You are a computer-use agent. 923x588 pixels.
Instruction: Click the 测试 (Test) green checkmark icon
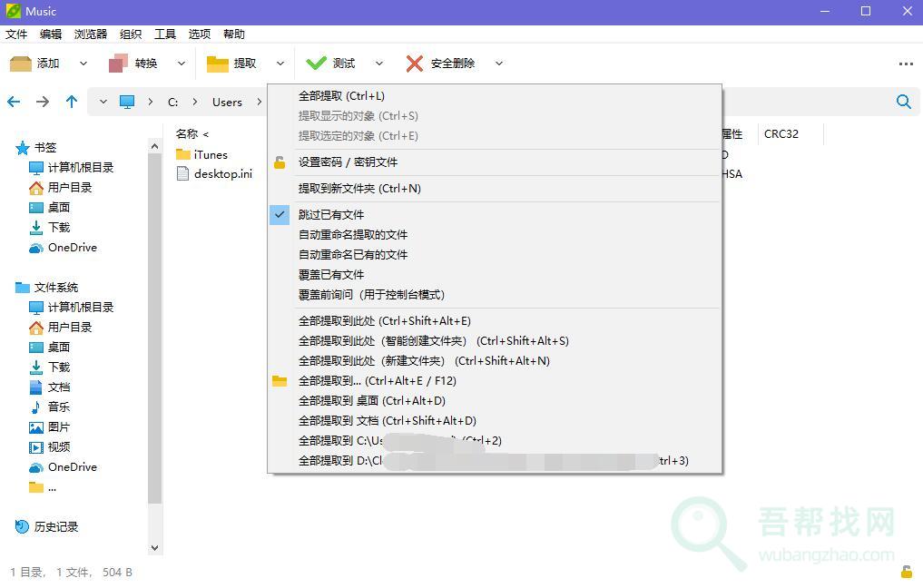point(317,64)
